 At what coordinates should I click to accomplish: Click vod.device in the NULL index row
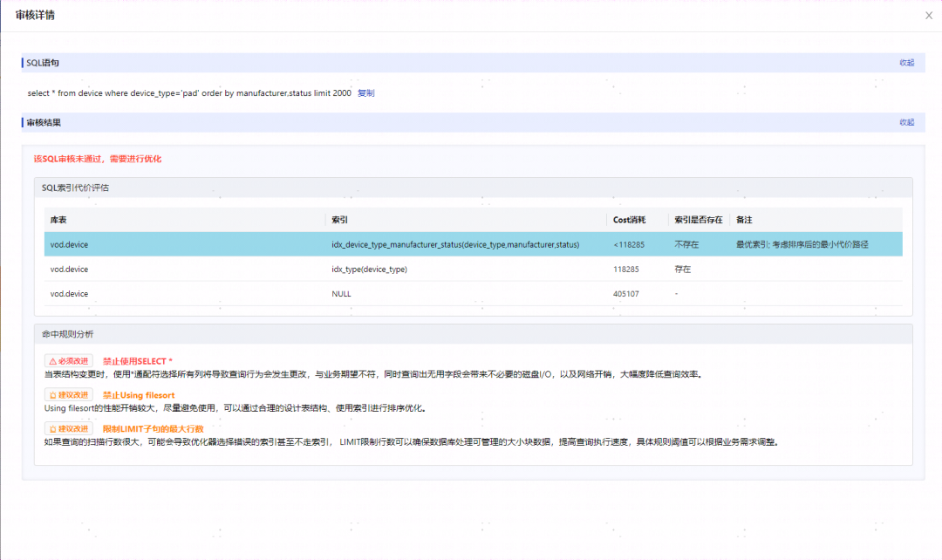(x=69, y=294)
